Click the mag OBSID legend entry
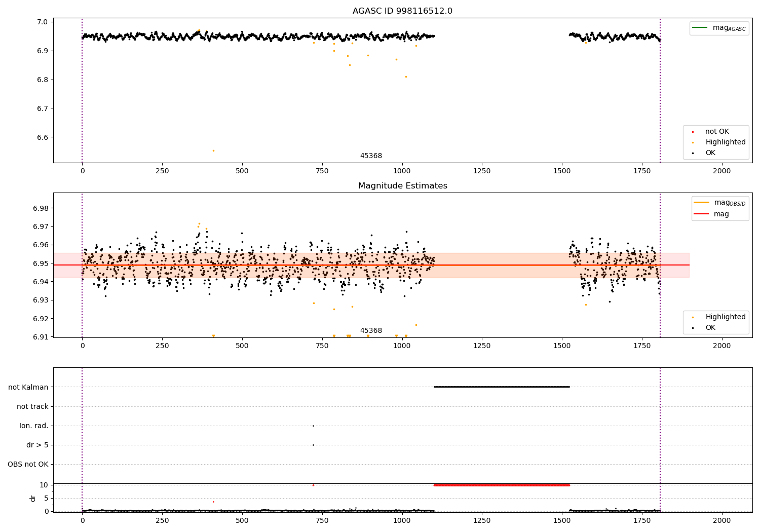Viewport: 760px width, 532px height. [x=720, y=203]
